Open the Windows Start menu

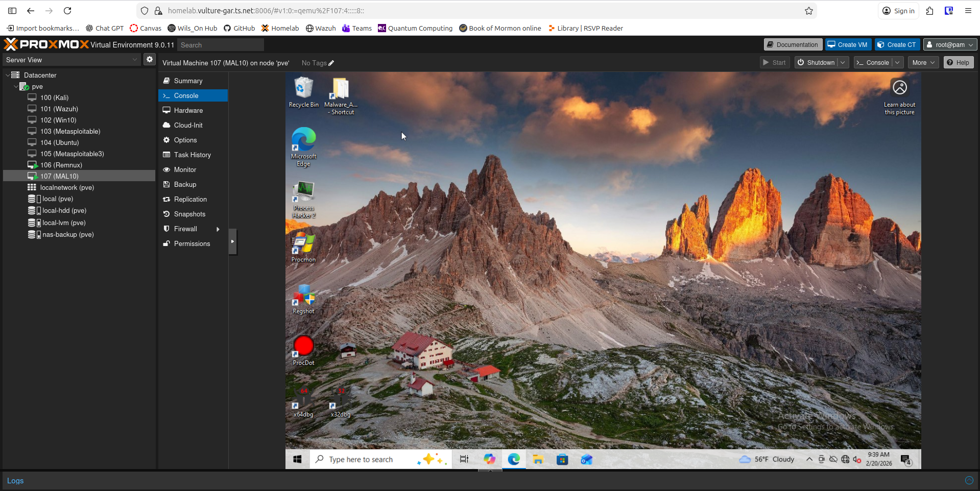297,459
